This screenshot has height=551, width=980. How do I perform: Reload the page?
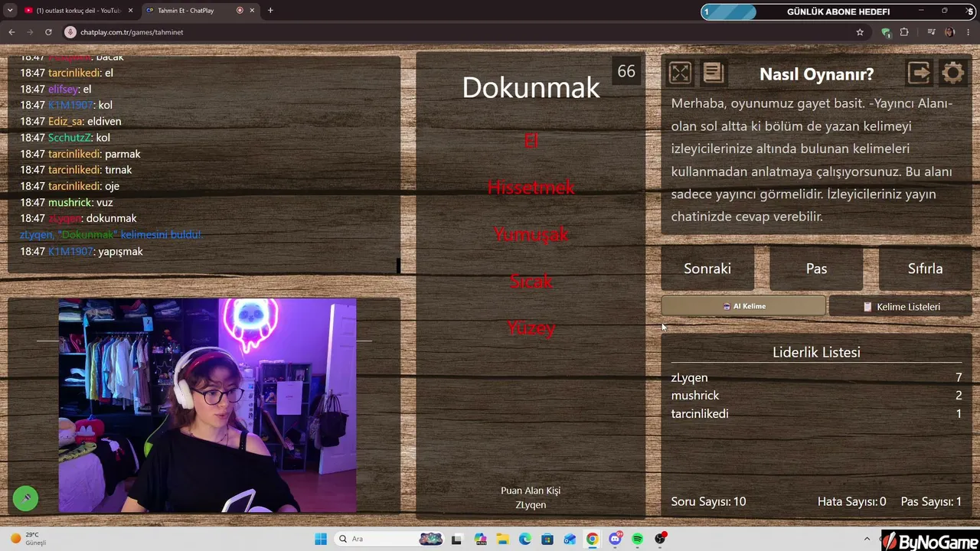pos(48,32)
